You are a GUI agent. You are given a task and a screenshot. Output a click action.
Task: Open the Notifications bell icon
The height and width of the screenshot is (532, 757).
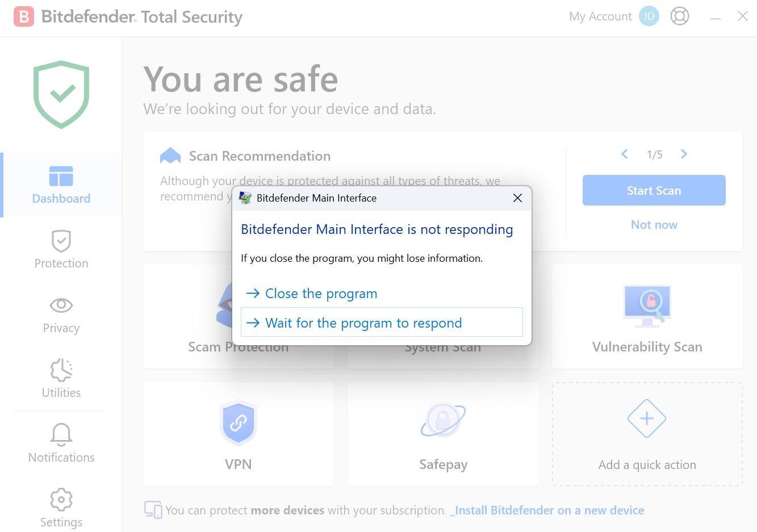point(61,435)
